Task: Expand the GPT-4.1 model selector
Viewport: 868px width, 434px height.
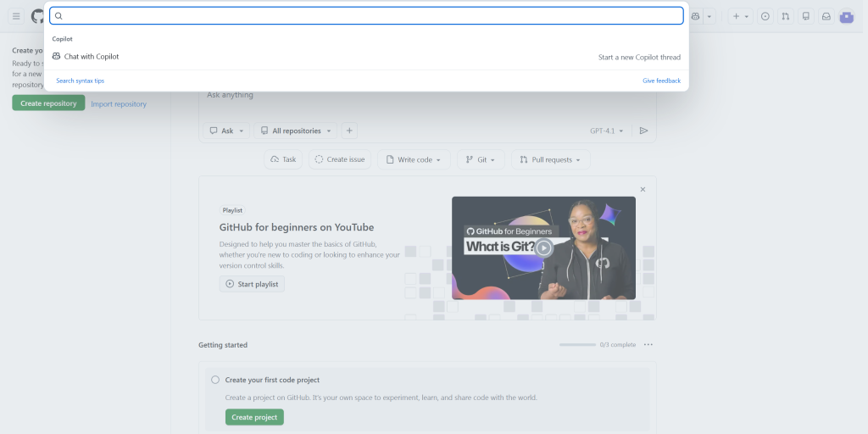Action: [x=606, y=131]
